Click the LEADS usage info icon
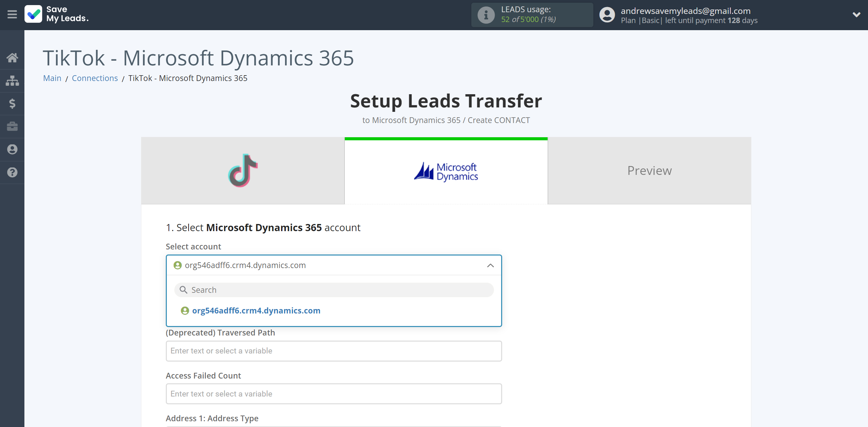The width and height of the screenshot is (868, 427). click(486, 15)
